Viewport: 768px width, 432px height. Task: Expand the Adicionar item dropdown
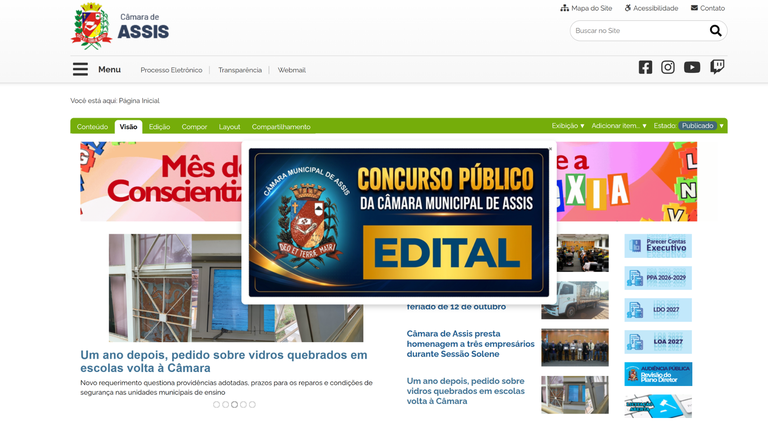click(x=619, y=126)
